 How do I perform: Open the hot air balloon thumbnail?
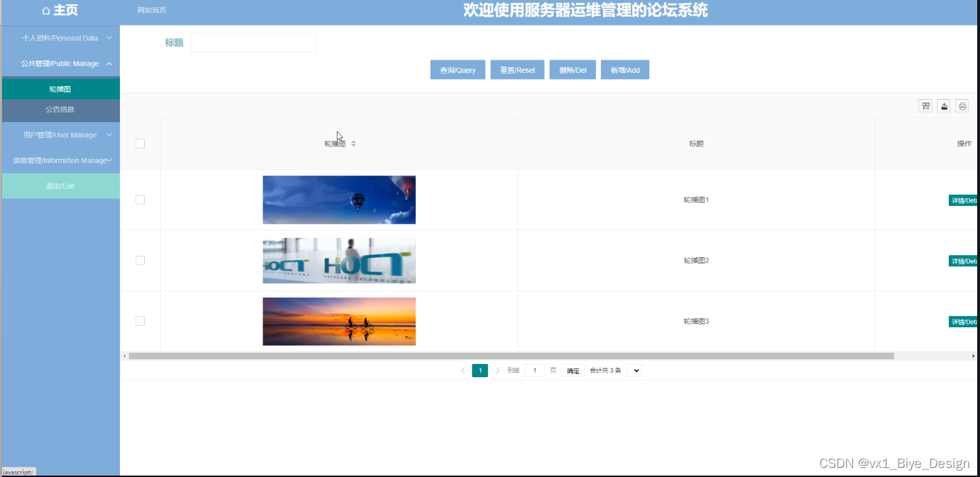(339, 200)
